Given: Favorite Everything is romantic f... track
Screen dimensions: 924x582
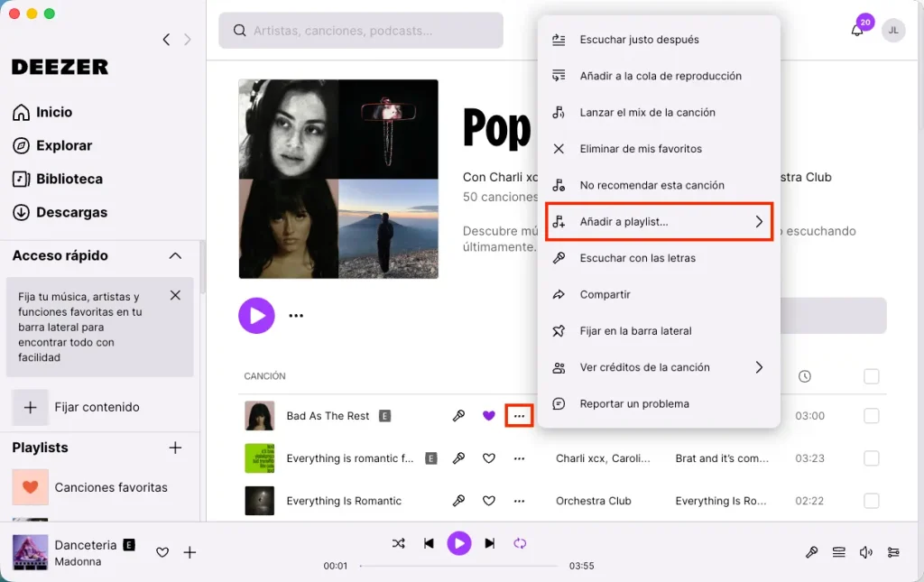Looking at the screenshot, I should (488, 458).
